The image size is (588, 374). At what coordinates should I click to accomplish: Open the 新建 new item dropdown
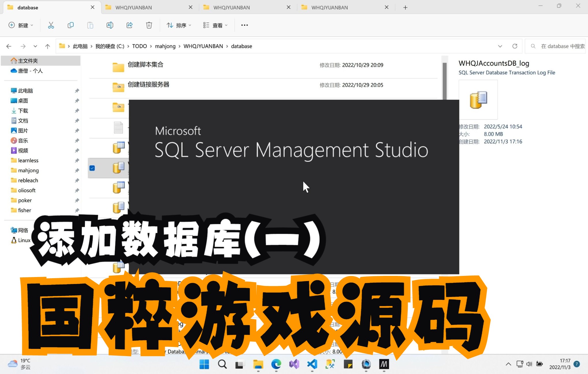tap(21, 25)
